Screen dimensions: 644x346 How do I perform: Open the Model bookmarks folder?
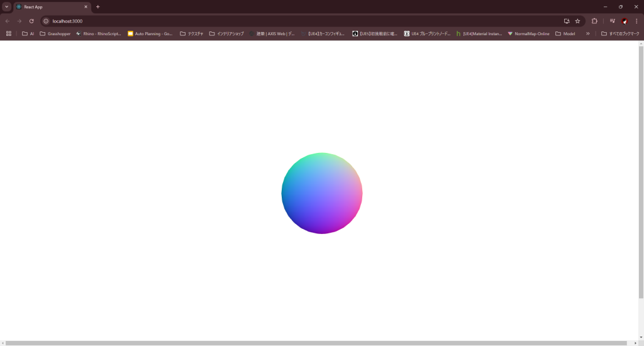click(x=565, y=33)
